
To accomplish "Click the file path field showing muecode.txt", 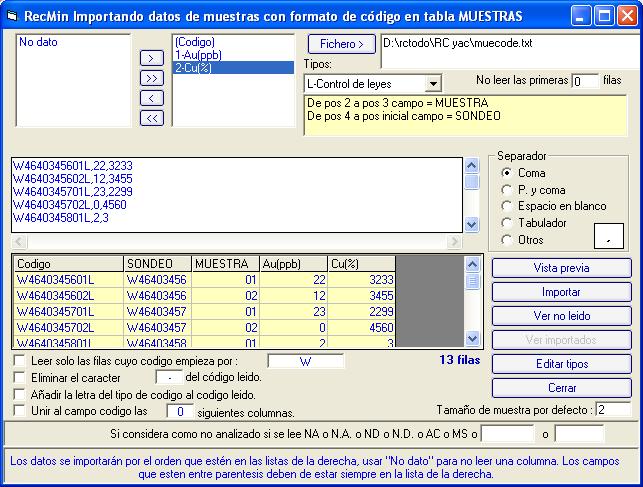I will click(511, 51).
